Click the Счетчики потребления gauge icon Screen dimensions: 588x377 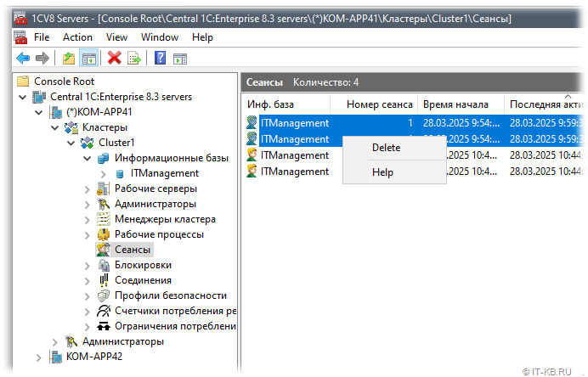click(x=103, y=311)
